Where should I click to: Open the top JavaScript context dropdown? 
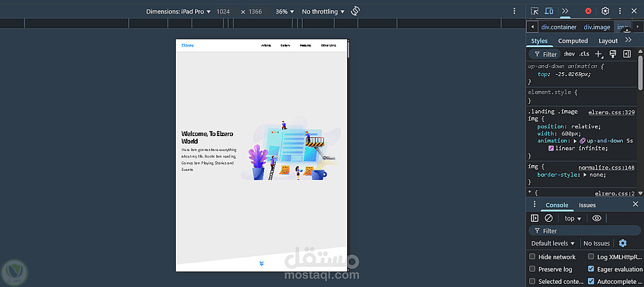pyautogui.click(x=573, y=219)
